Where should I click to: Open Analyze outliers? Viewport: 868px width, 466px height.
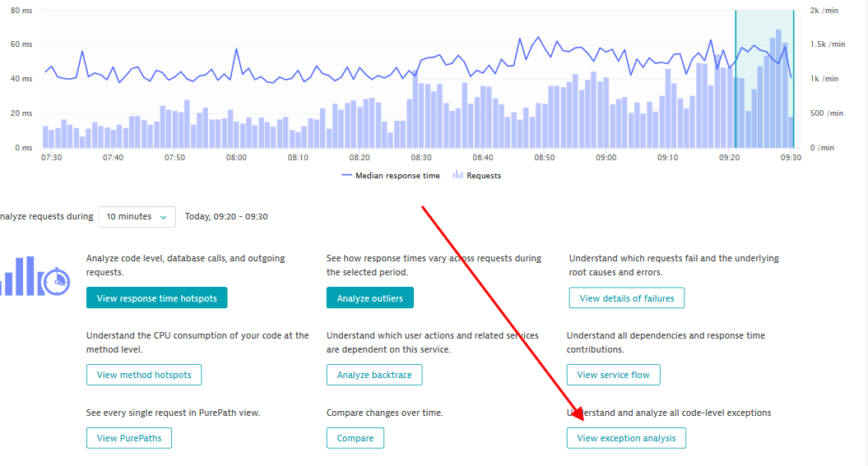(x=369, y=298)
